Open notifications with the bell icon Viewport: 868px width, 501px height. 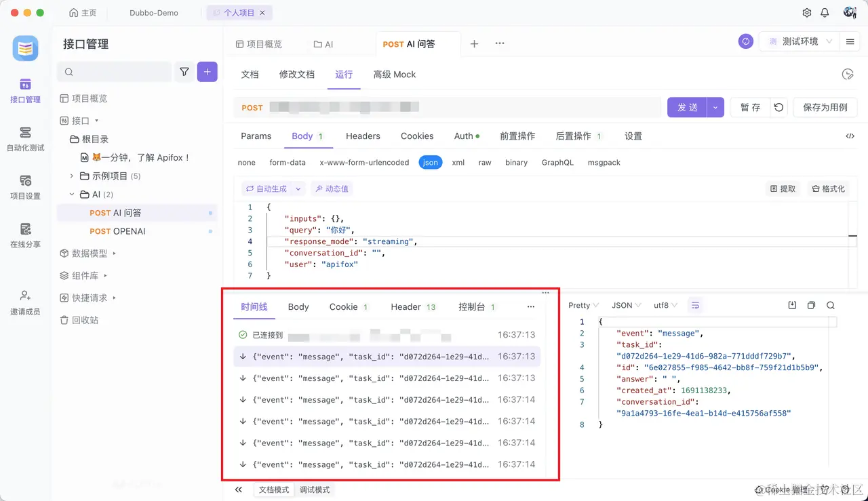point(825,13)
